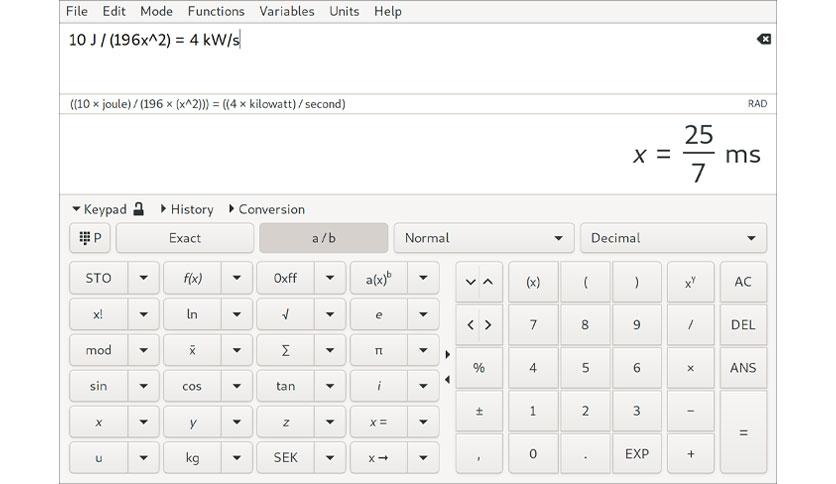
Task: Collapse the Keypad section
Action: pyautogui.click(x=99, y=209)
